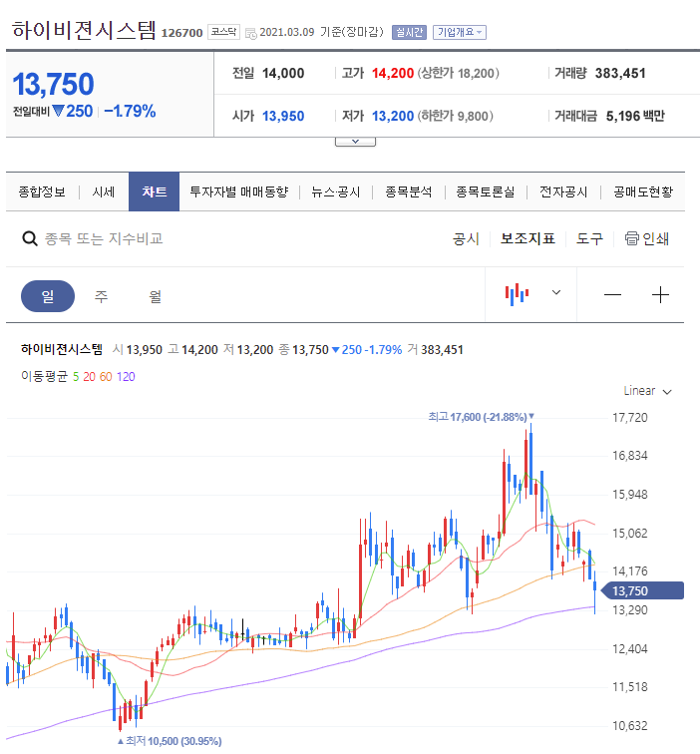The width and height of the screenshot is (700, 754).
Task: Click the 이동평균 label
Action: tap(44, 377)
